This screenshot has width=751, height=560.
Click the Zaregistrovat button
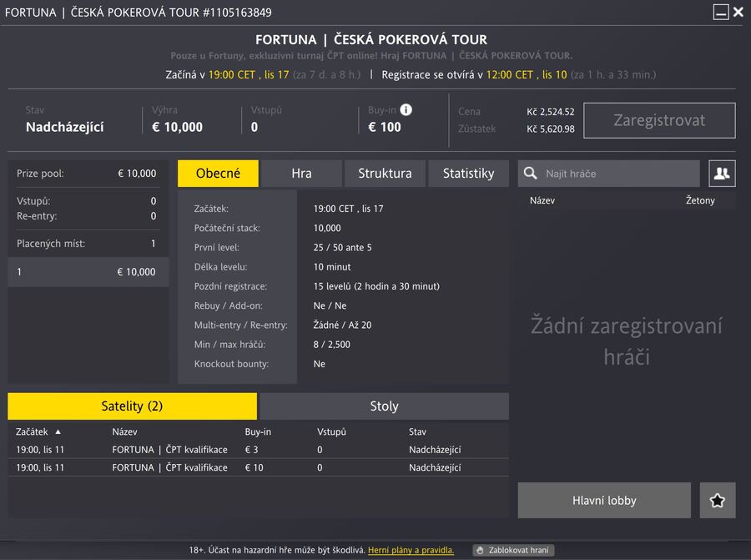coord(659,120)
